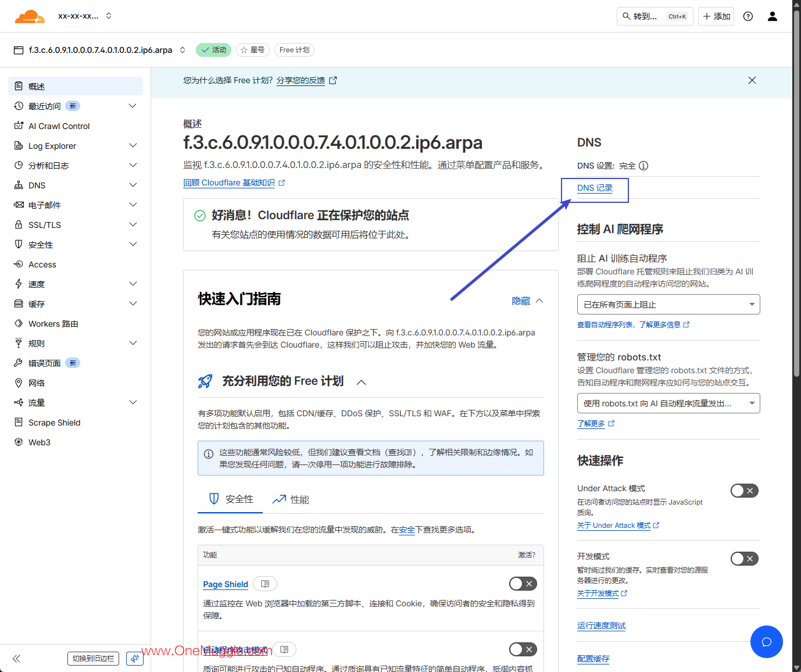Click the 流量 routing icon
This screenshot has height=672, width=801.
pyautogui.click(x=19, y=402)
